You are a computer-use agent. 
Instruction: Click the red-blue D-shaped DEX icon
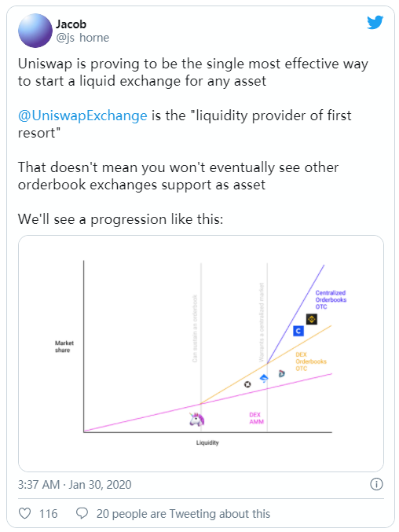[281, 373]
